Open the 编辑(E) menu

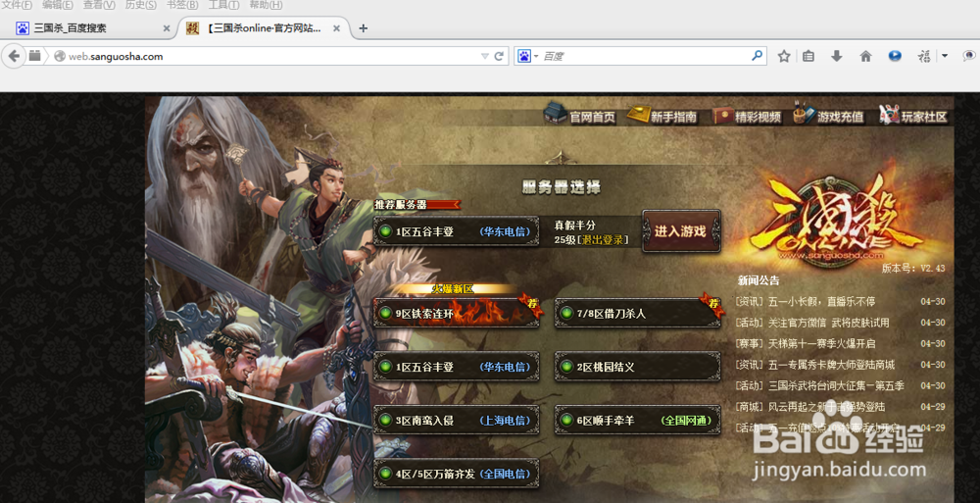click(x=58, y=5)
